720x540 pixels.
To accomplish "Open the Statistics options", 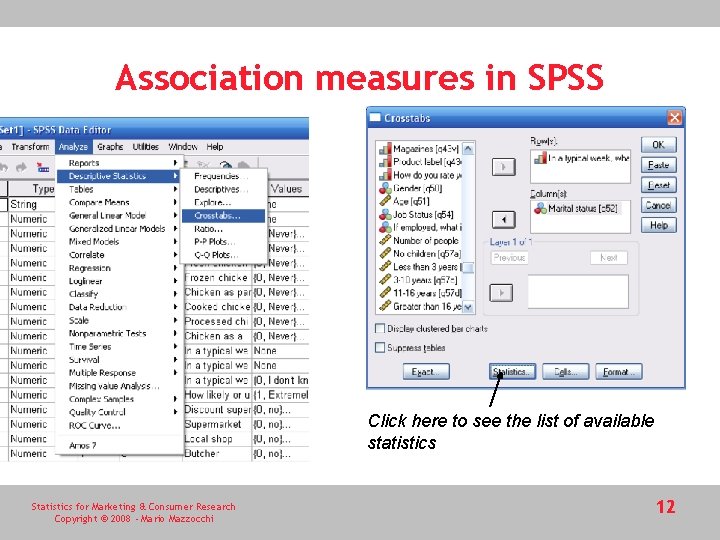I will click(512, 372).
